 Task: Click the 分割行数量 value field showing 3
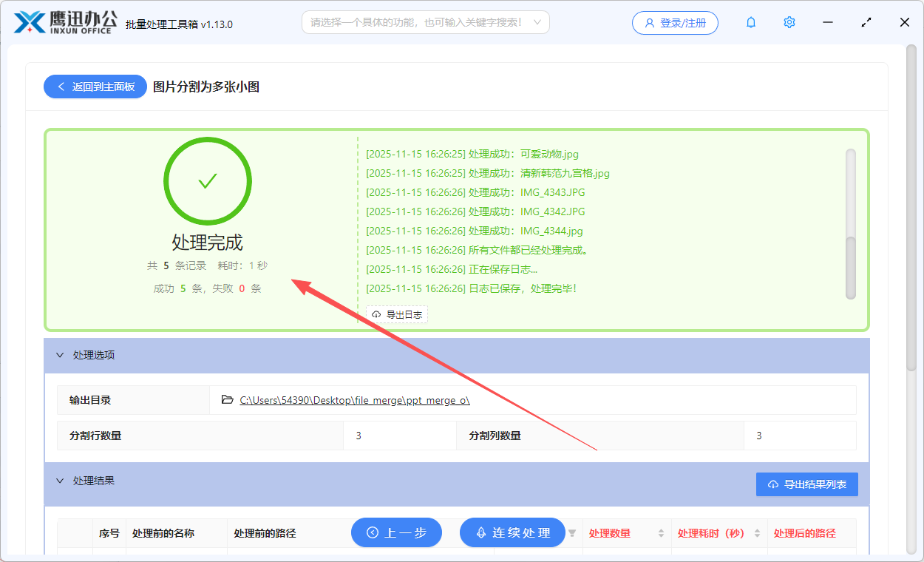[x=399, y=436]
